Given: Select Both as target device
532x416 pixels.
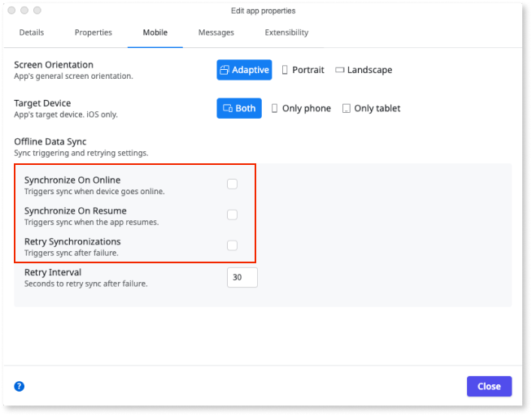Looking at the screenshot, I should point(239,108).
